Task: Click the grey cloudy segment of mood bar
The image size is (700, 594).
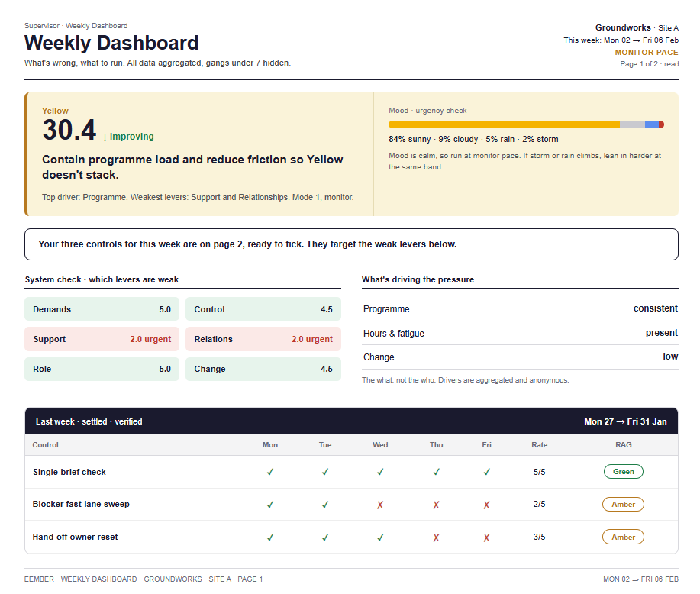Action: (632, 124)
